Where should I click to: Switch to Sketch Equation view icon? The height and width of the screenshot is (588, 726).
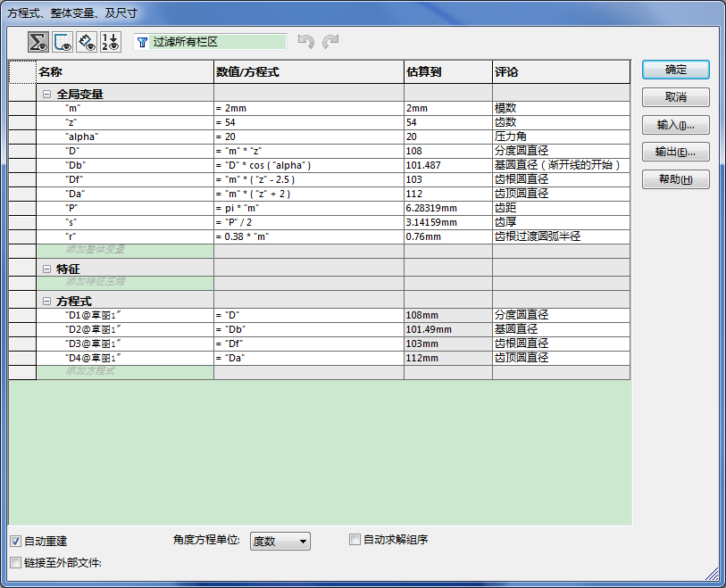tap(63, 41)
